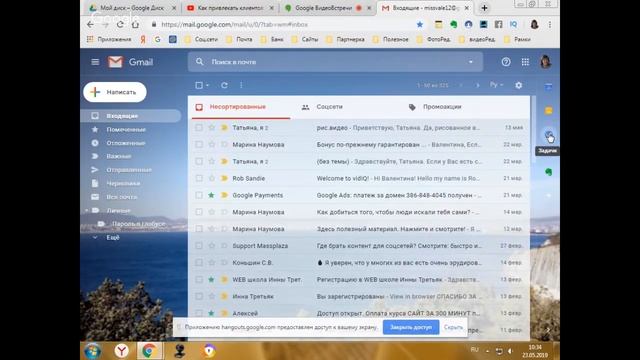
Task: Select checkbox for Google Payments email
Action: (199, 195)
